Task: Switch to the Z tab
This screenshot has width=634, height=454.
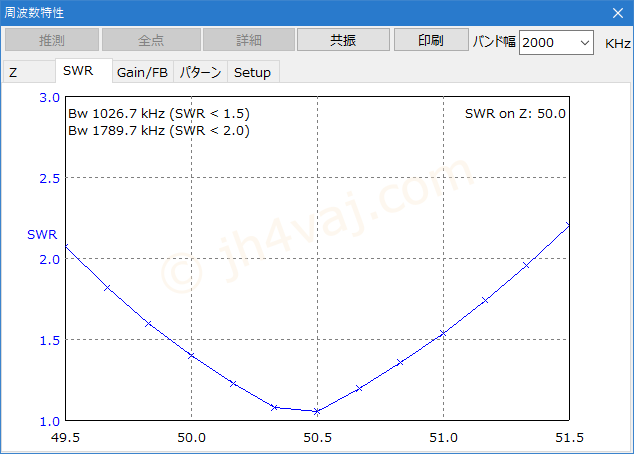Action: (x=29, y=72)
